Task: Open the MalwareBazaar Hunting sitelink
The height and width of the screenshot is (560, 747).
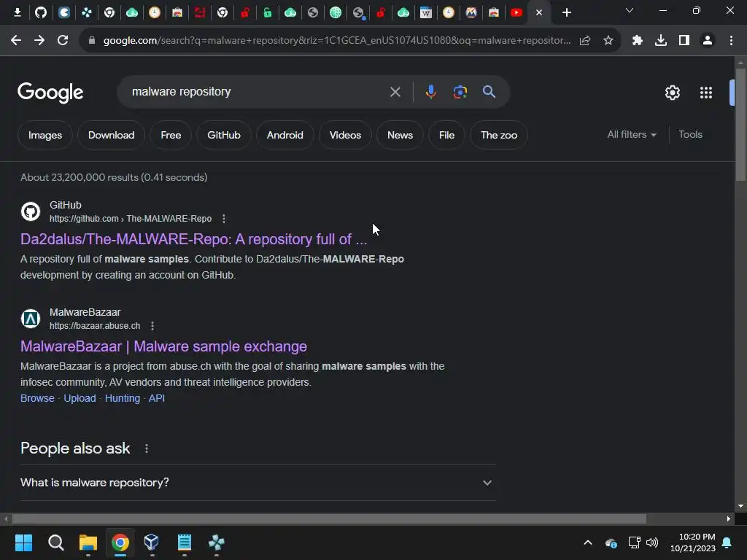Action: pos(123,398)
